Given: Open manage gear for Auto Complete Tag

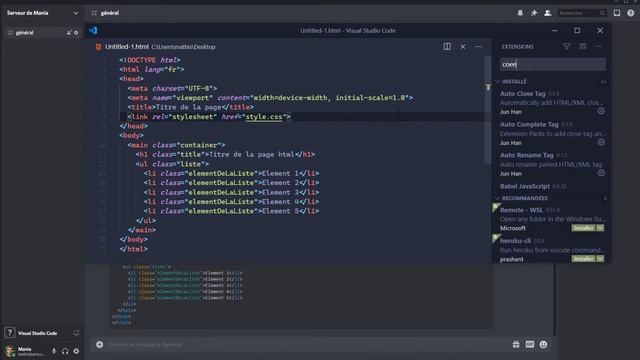Looking at the screenshot, I should 601,142.
